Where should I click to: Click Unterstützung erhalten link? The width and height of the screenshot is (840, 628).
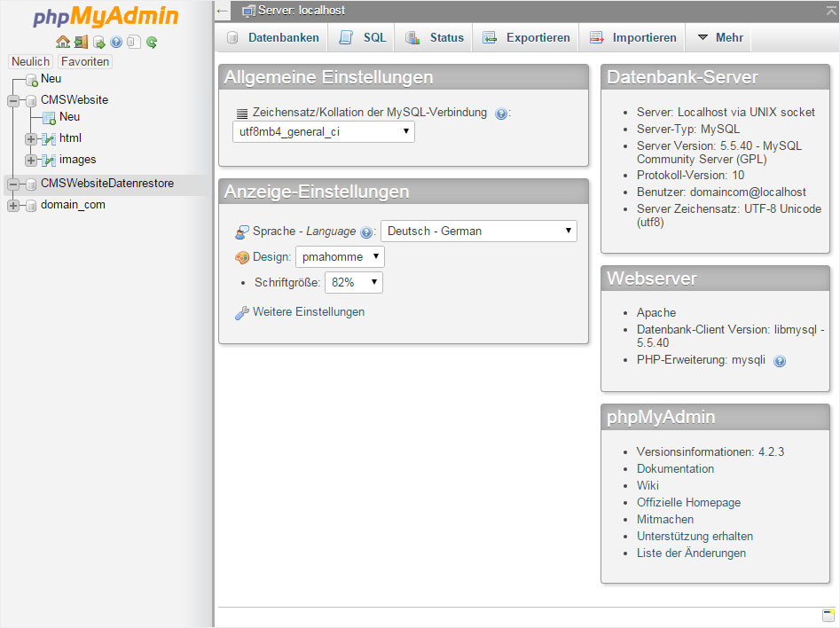point(695,537)
